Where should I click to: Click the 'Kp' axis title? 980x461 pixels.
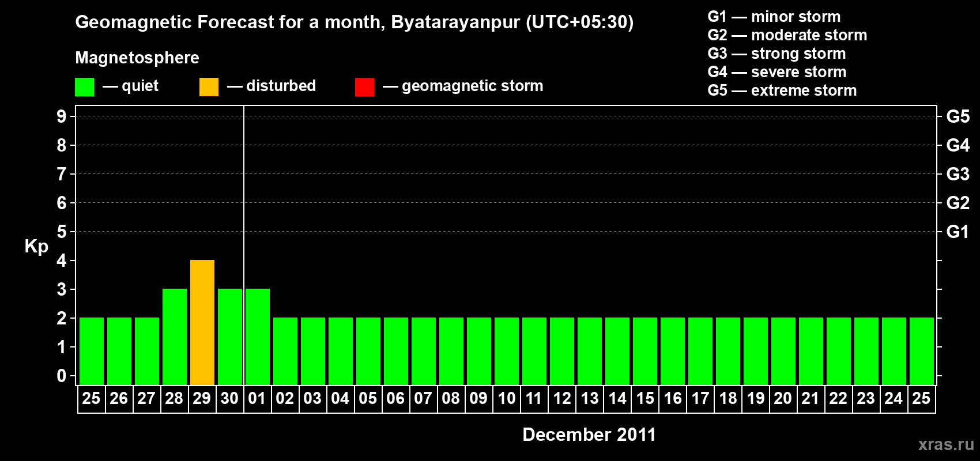[x=36, y=247]
